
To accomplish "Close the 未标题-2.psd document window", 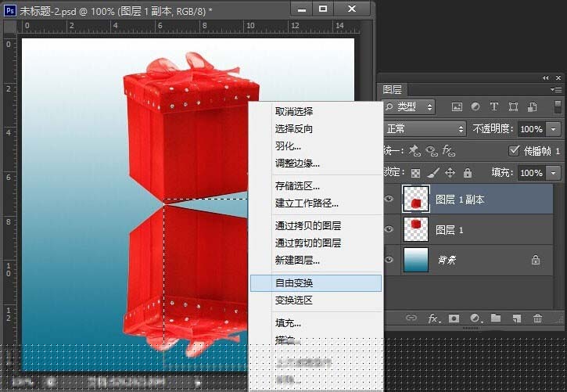I will 352,9.
